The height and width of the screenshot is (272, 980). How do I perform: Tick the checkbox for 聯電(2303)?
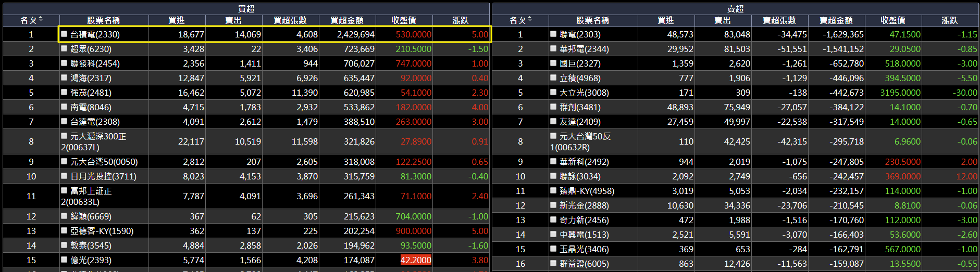(x=553, y=34)
